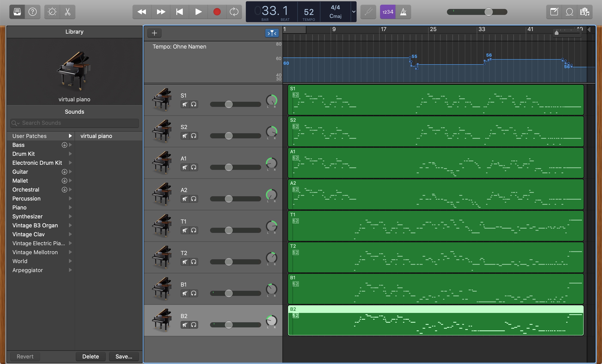Toggle the metronome click
The height and width of the screenshot is (364, 602).
(403, 12)
